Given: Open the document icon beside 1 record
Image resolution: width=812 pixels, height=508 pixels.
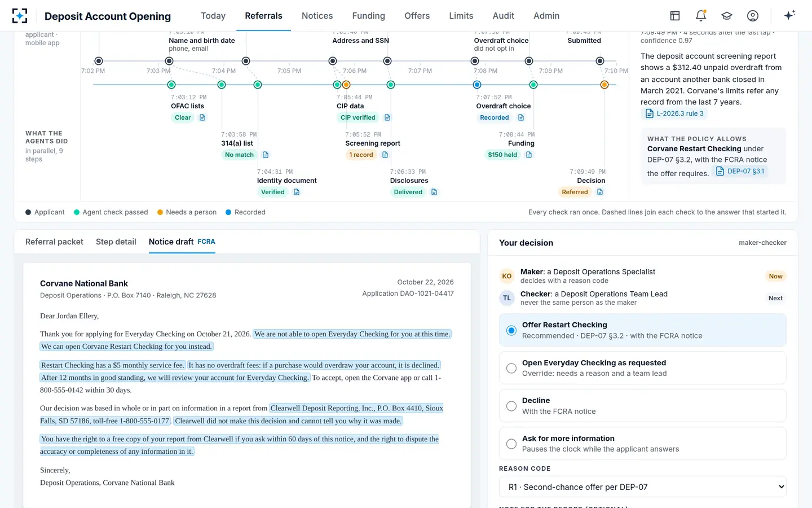Looking at the screenshot, I should tap(385, 155).
